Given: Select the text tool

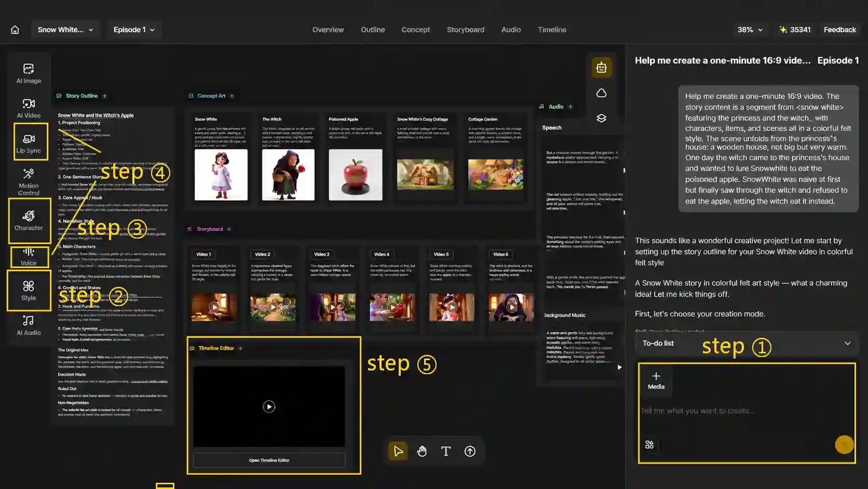Looking at the screenshot, I should 446,451.
